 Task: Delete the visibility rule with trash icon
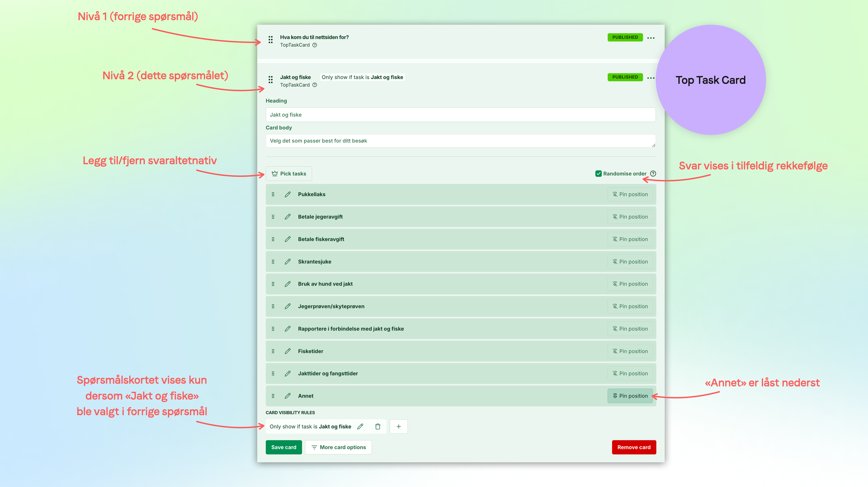click(378, 426)
